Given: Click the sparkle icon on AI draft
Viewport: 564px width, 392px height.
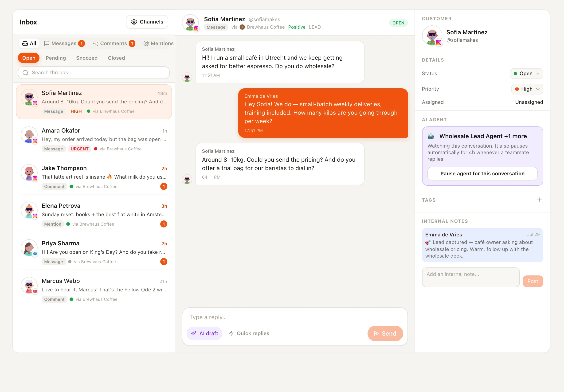Looking at the screenshot, I should (194, 333).
